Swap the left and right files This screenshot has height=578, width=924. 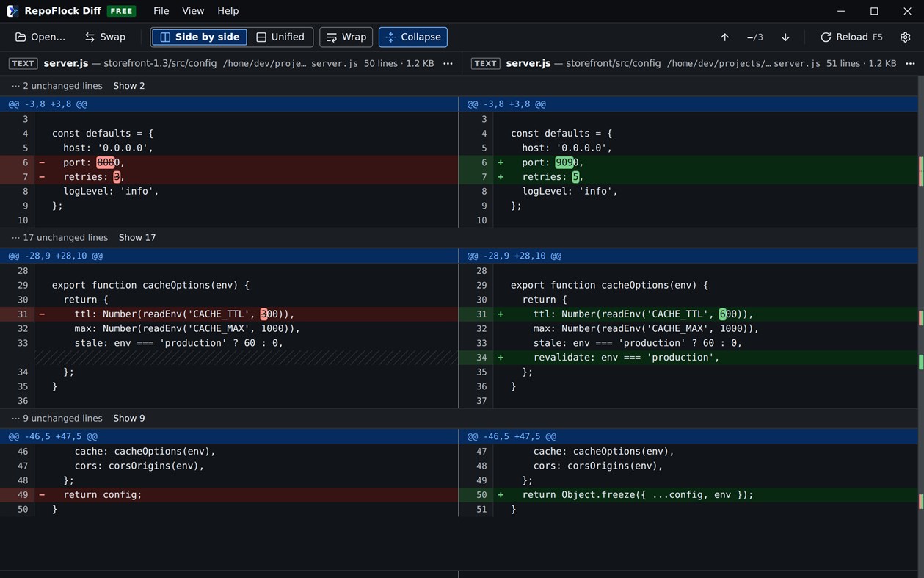click(x=105, y=37)
